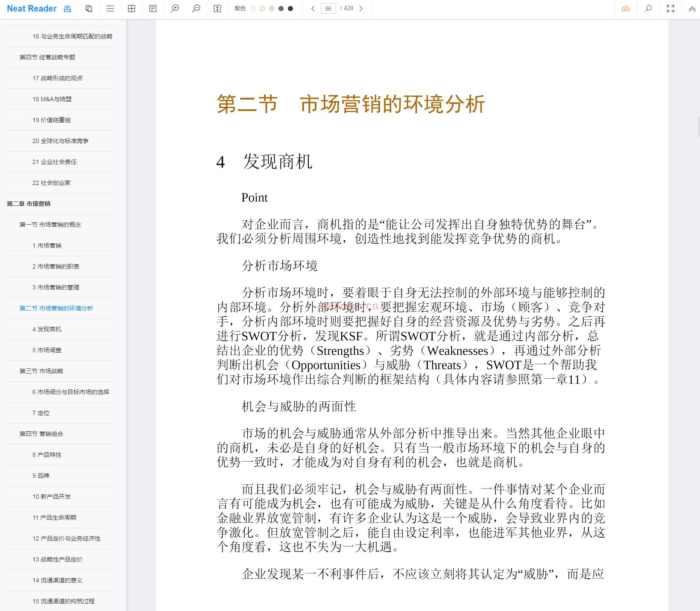Go to the previous page arrow
700x611 pixels.
click(x=313, y=9)
